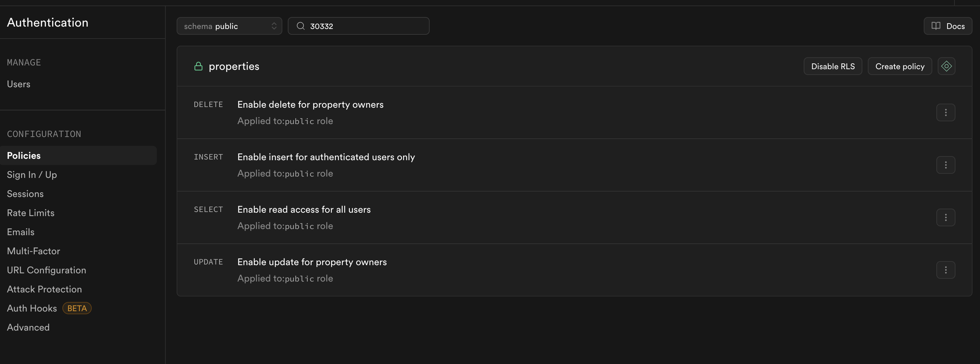This screenshot has width=980, height=364.
Task: Go to the Users page in the sidebar
Action: point(19,84)
